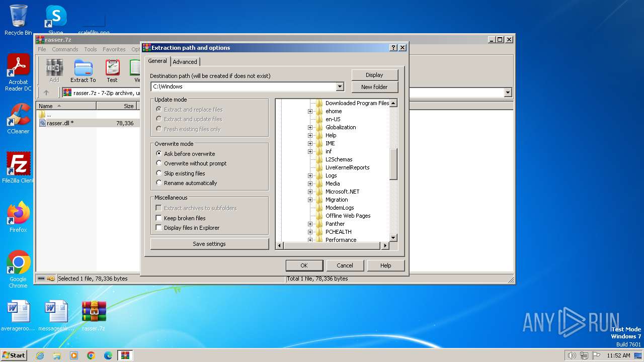Viewport: 644px width, 362px height.
Task: Expand the Logs folder node
Action: 310,175
